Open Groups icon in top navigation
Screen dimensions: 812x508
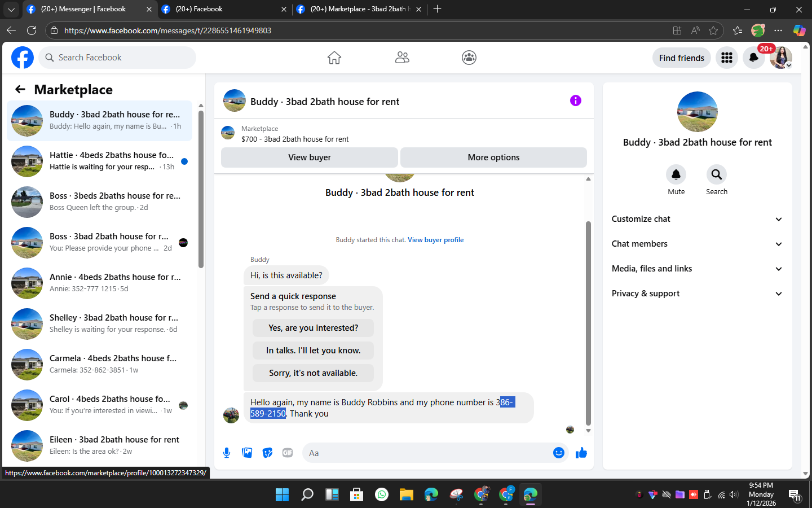tap(469, 58)
